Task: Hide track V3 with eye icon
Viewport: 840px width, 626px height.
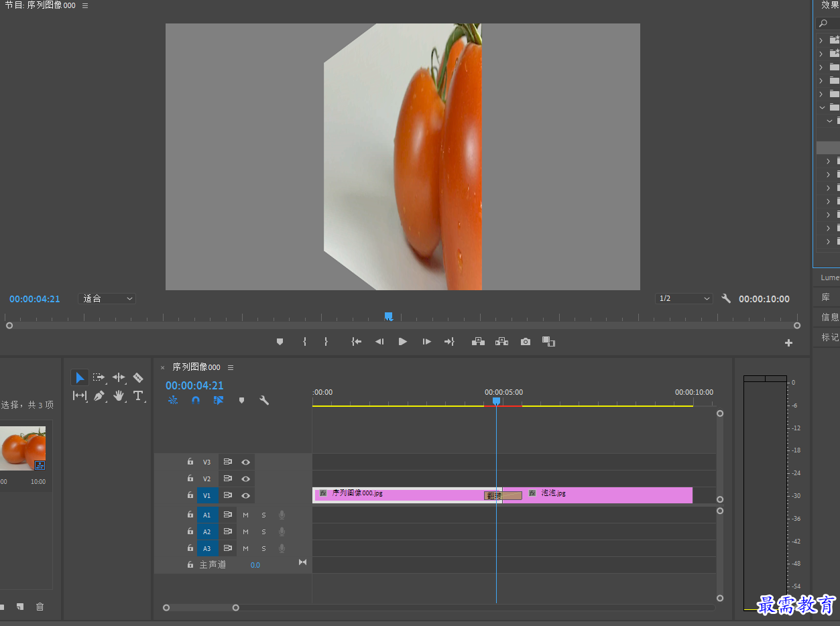Action: pyautogui.click(x=246, y=462)
